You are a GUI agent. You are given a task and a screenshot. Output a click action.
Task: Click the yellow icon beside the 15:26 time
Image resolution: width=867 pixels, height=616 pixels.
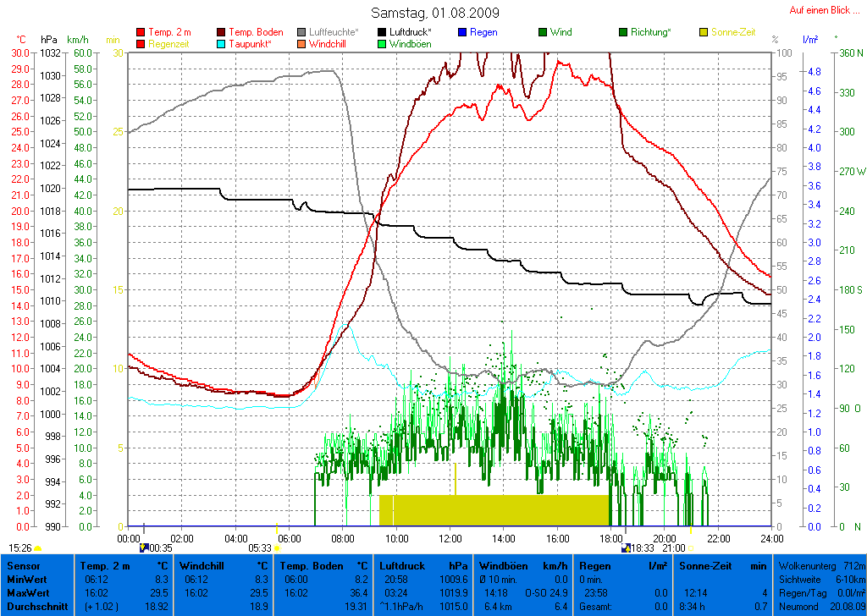click(38, 548)
